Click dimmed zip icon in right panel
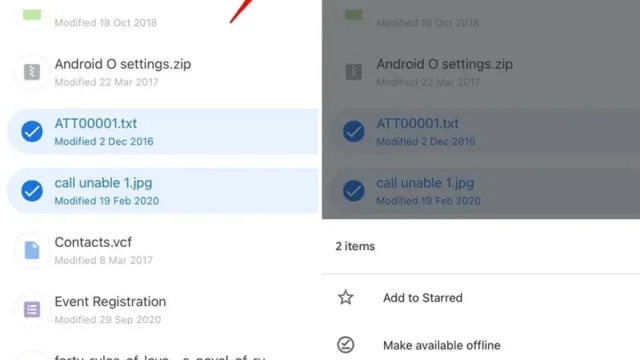Screen dimensions: 640x360 tap(353, 72)
